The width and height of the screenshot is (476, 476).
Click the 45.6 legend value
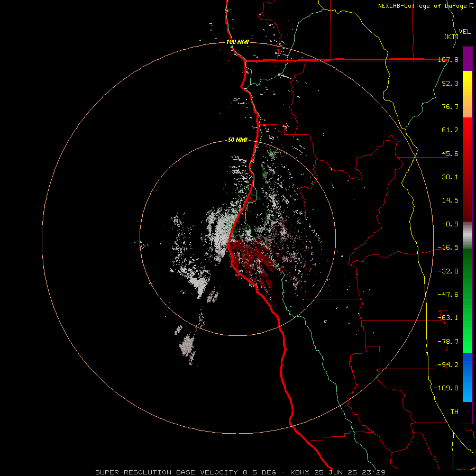click(450, 153)
